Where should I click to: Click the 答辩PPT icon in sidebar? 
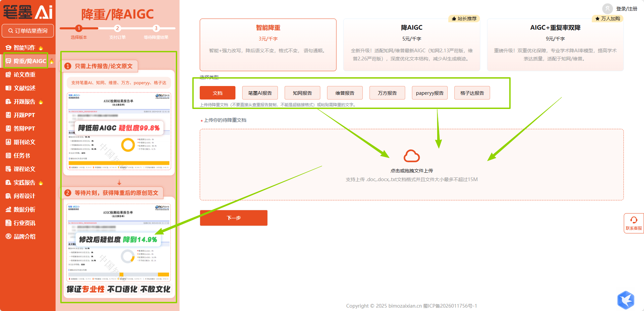[8, 129]
